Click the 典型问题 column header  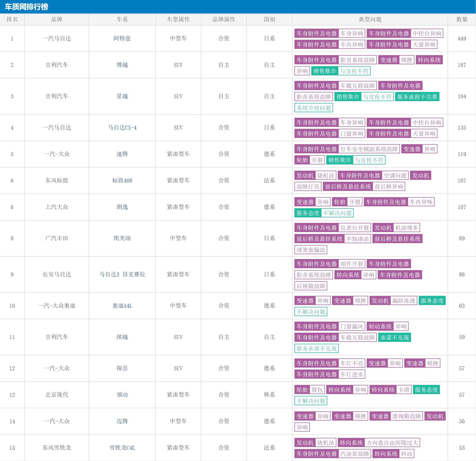370,19
